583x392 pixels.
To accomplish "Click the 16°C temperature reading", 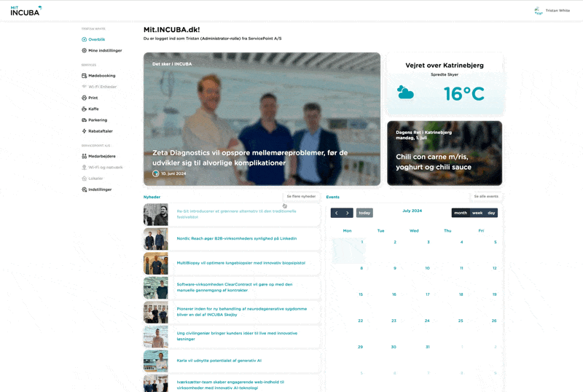I will pyautogui.click(x=464, y=94).
